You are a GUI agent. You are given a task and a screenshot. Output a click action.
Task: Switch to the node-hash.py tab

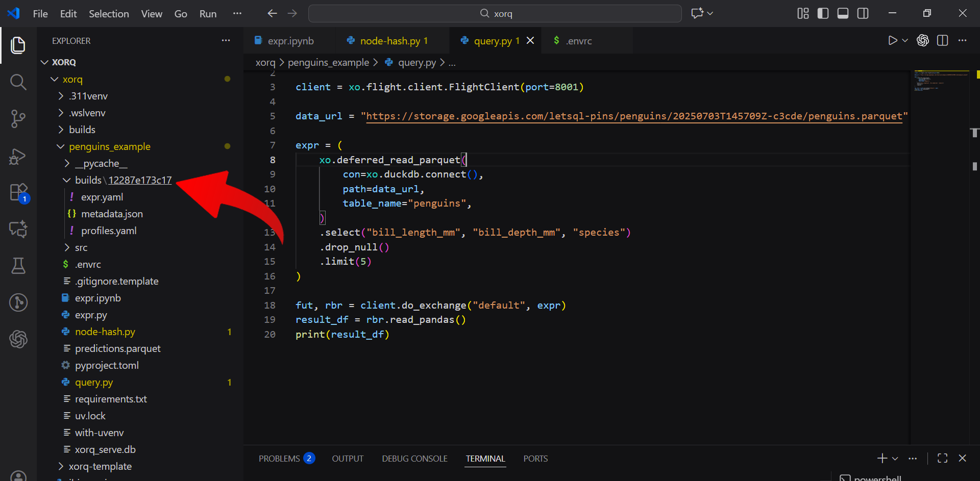tap(390, 41)
